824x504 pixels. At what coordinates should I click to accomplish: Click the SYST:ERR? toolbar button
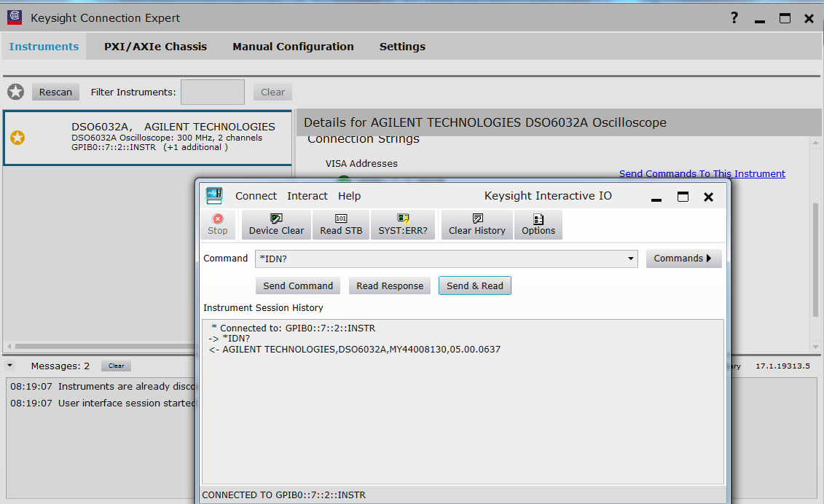click(x=403, y=224)
